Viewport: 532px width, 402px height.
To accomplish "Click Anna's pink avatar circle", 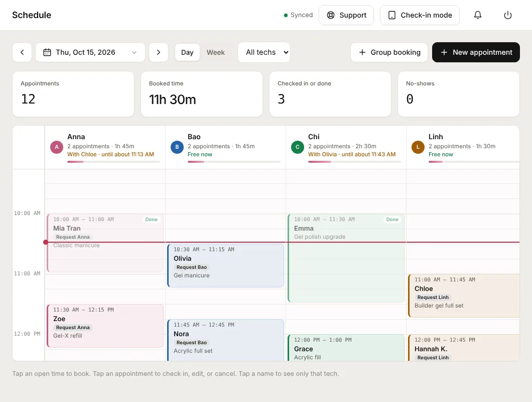I will (57, 147).
